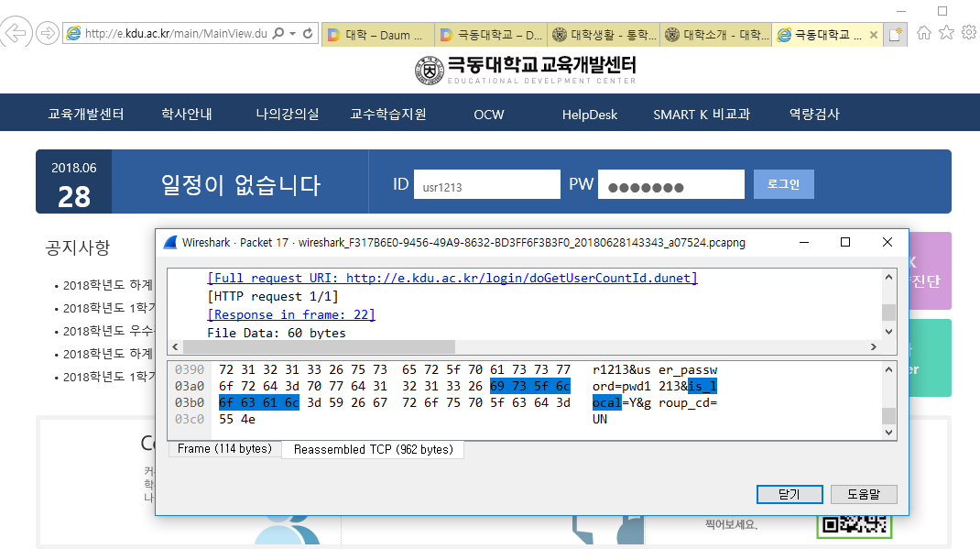Click the hex pane scroll-down arrow
Image resolution: width=980 pixels, height=549 pixels.
pos(888,432)
